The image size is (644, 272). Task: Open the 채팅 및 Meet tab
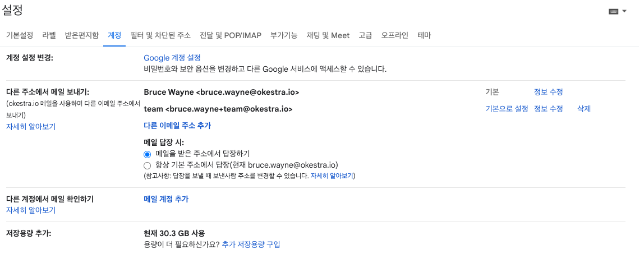point(328,35)
